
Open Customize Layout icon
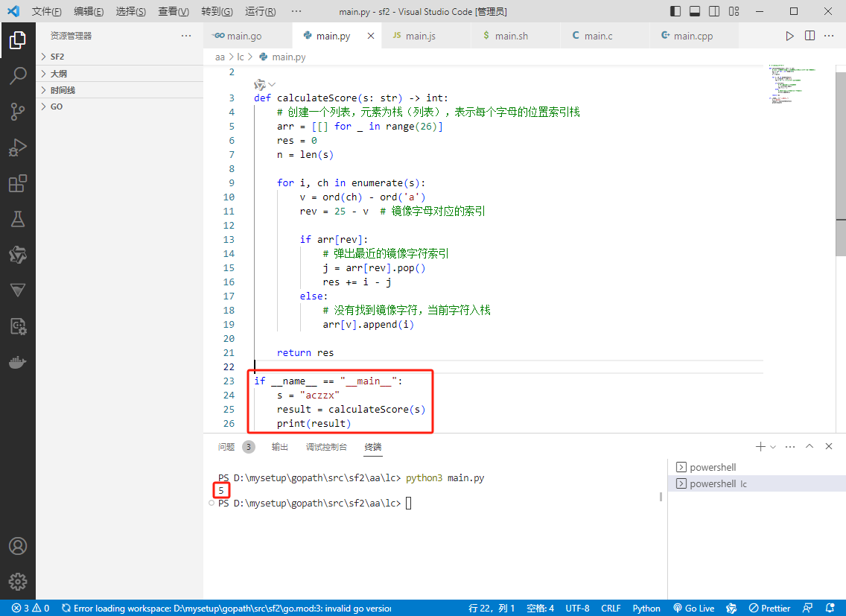click(734, 11)
